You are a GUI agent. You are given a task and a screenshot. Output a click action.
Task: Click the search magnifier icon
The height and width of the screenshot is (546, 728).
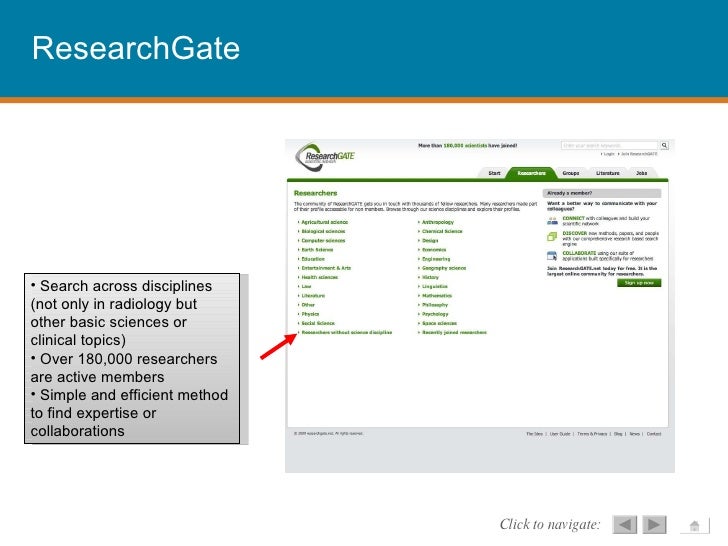[x=664, y=145]
